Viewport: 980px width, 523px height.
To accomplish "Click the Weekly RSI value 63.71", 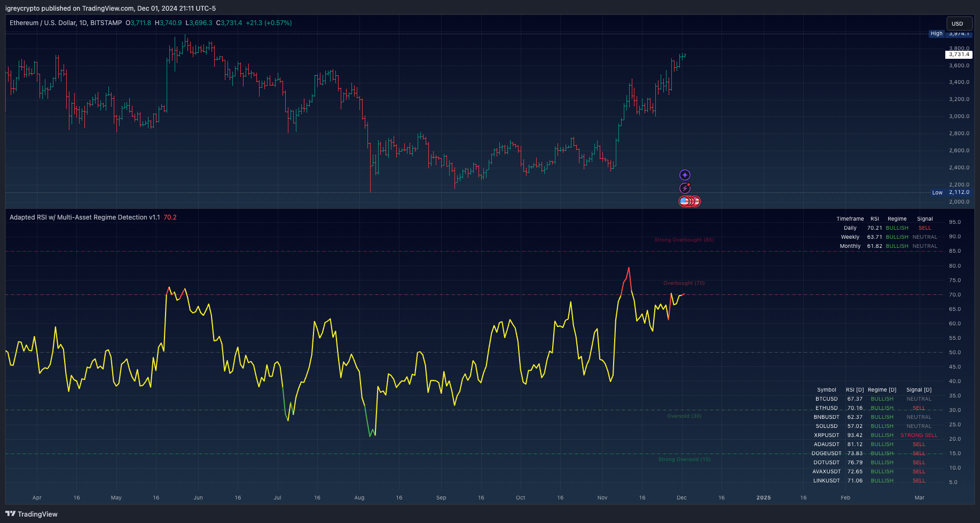I will point(875,237).
